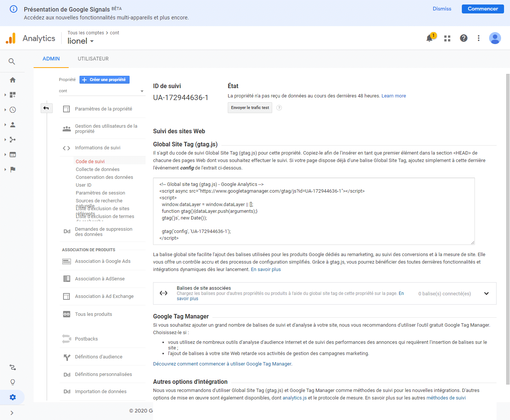The width and height of the screenshot is (510, 420).
Task: Click Envoyer le trafic test button
Action: pos(250,108)
